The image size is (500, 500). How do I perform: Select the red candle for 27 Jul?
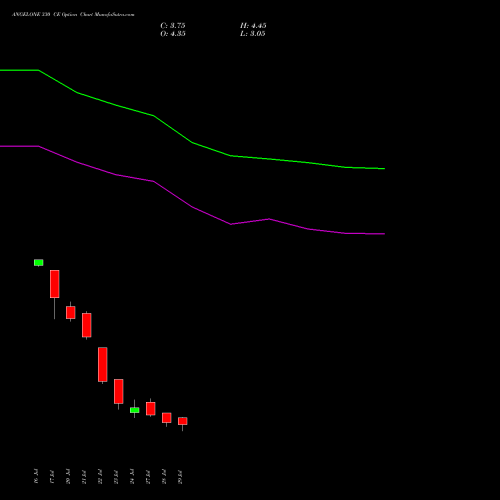[151, 409]
